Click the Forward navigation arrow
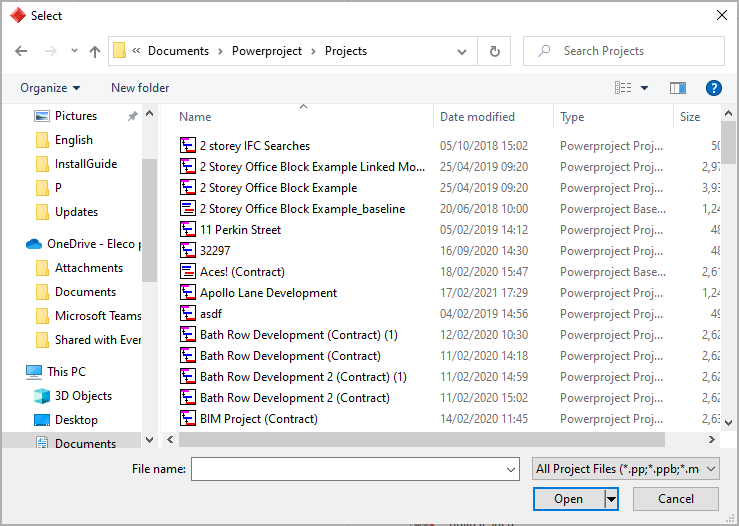 pyautogui.click(x=50, y=51)
